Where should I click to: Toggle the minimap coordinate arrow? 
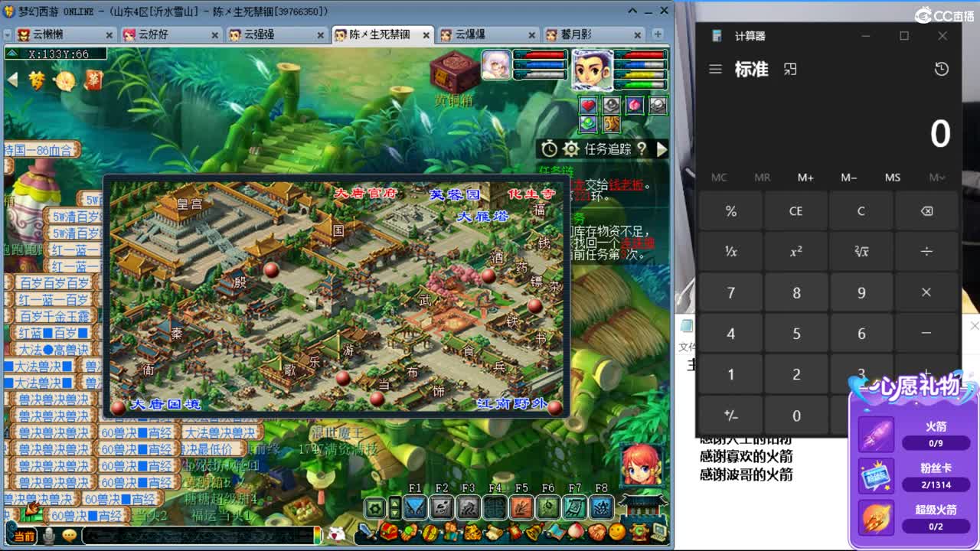click(13, 54)
